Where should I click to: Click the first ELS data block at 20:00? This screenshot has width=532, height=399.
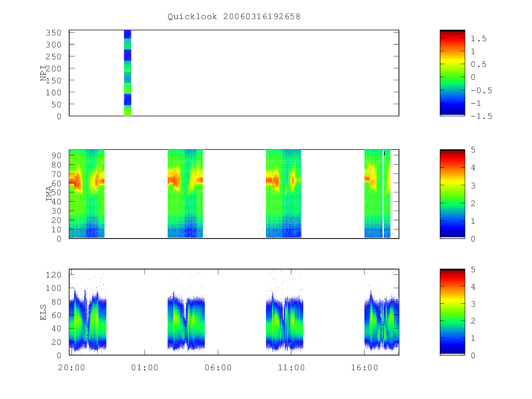point(88,321)
